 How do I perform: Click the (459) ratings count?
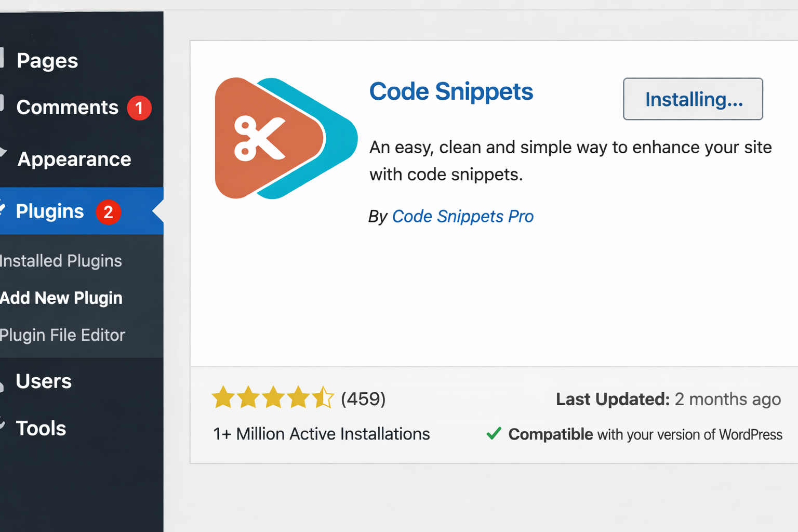tap(363, 399)
